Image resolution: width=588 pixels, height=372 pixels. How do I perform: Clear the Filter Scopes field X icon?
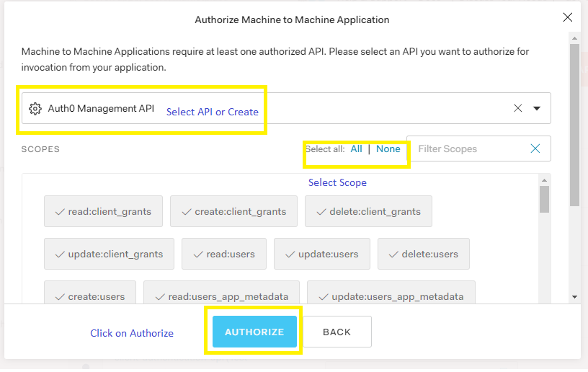tap(535, 149)
